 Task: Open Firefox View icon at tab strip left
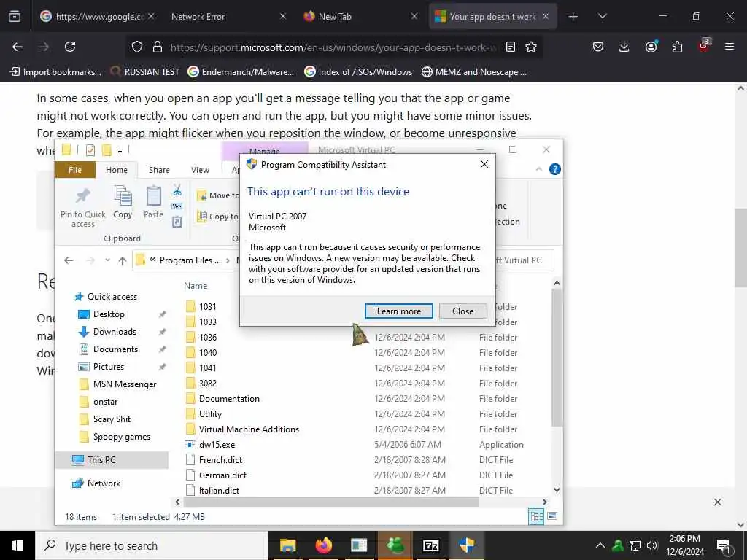pyautogui.click(x=15, y=16)
